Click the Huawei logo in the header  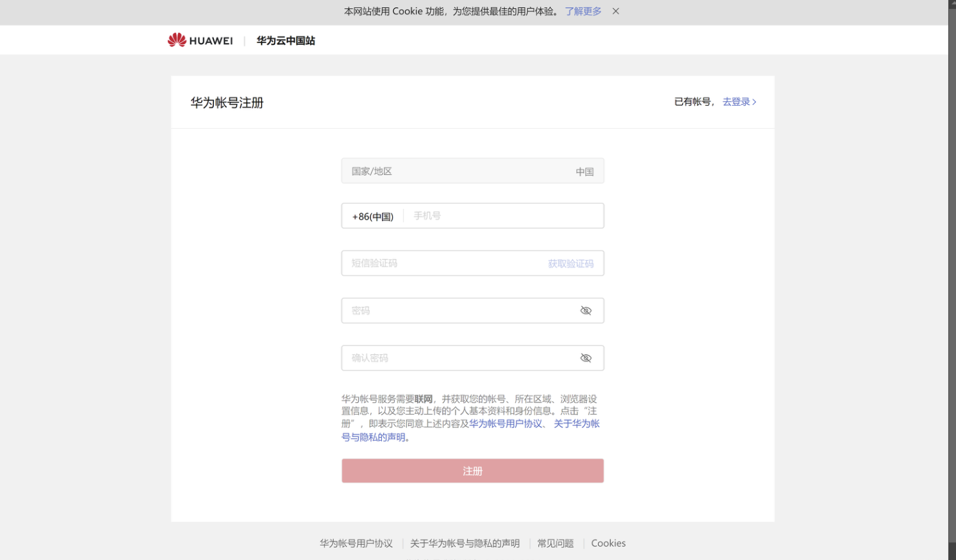coord(200,40)
